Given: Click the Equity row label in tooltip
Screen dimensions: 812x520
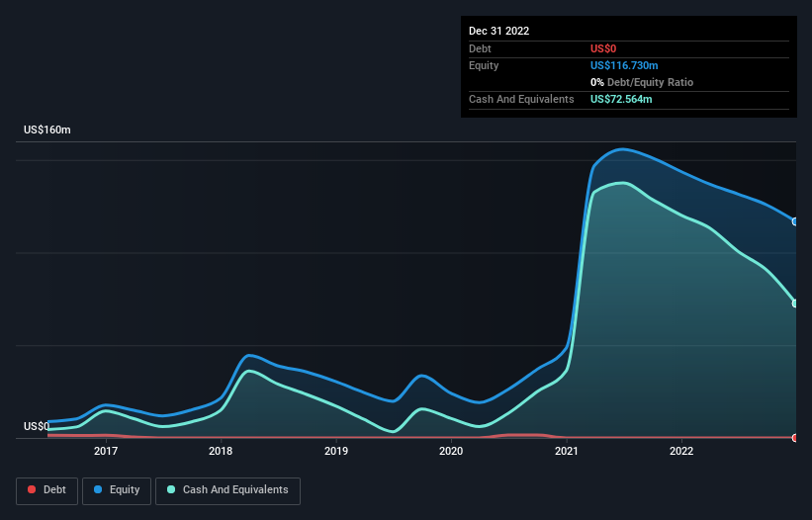Looking at the screenshot, I should point(484,65).
